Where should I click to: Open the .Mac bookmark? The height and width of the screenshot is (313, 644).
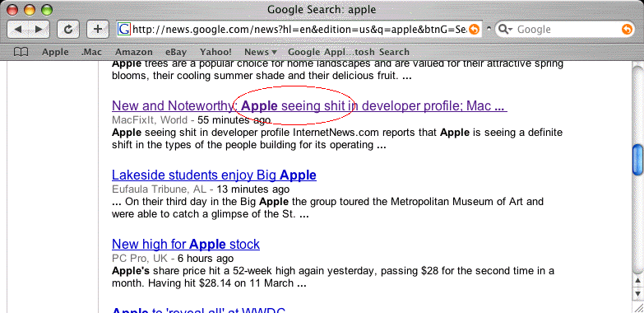[x=91, y=52]
